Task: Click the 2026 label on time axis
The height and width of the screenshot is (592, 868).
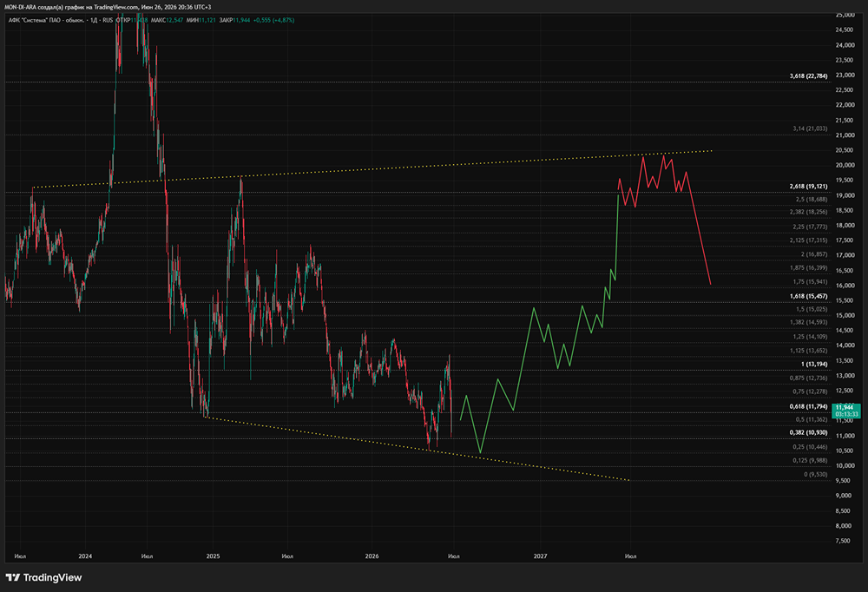Action: 372,556
